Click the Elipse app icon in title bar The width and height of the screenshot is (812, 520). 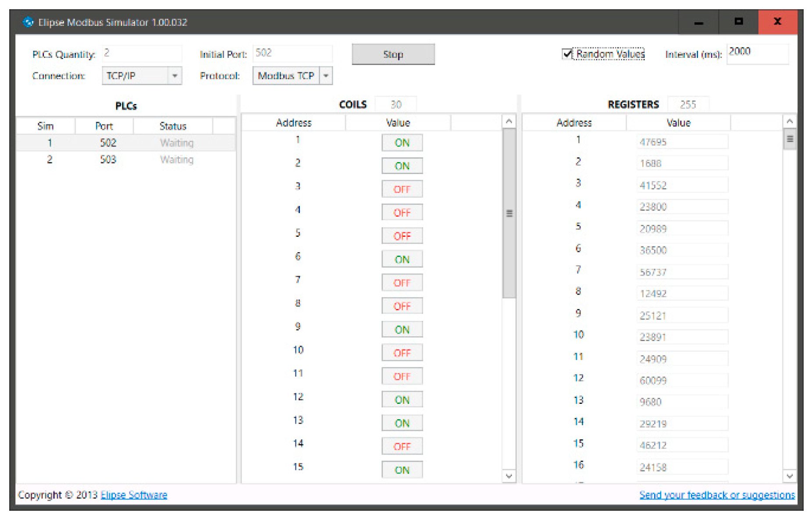(x=28, y=22)
